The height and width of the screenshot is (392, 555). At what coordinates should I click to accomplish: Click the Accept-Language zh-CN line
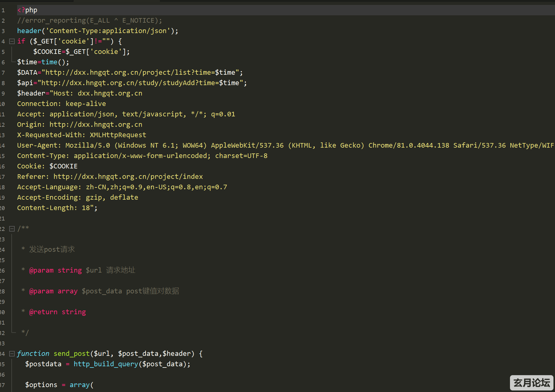point(122,187)
